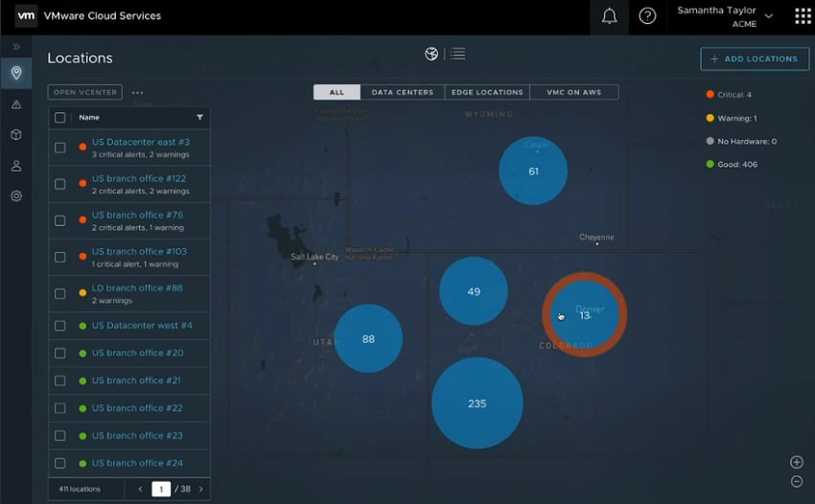Image resolution: width=815 pixels, height=504 pixels.
Task: Check US branch office #24 checkbox
Action: [x=60, y=463]
